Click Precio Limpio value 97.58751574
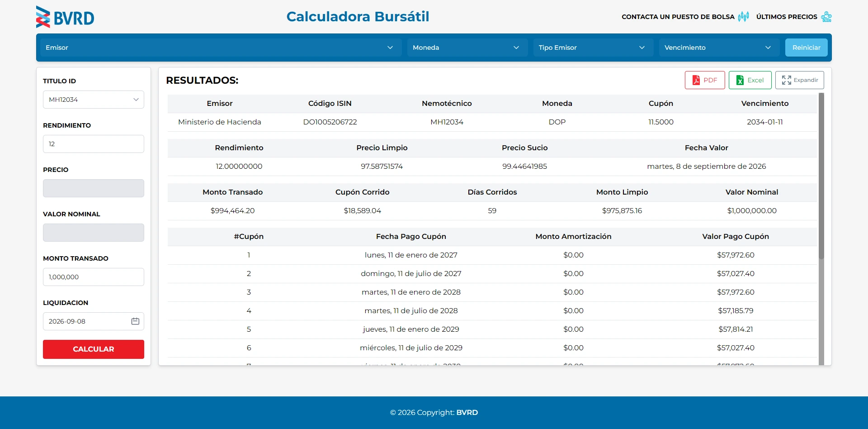The height and width of the screenshot is (429, 868). (382, 167)
